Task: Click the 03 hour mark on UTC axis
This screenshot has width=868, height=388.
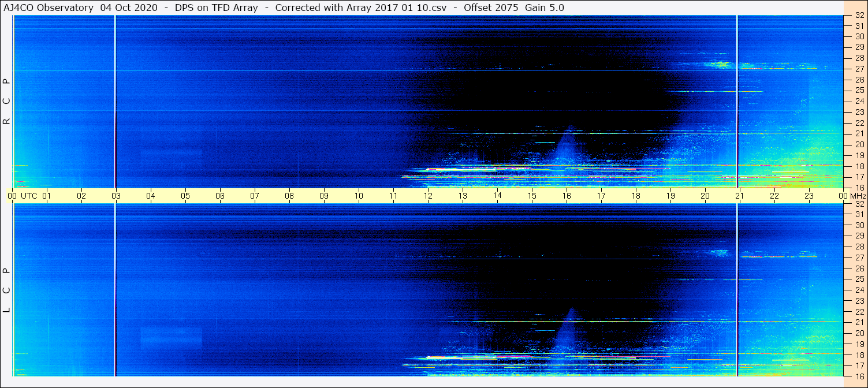Action: click(116, 196)
